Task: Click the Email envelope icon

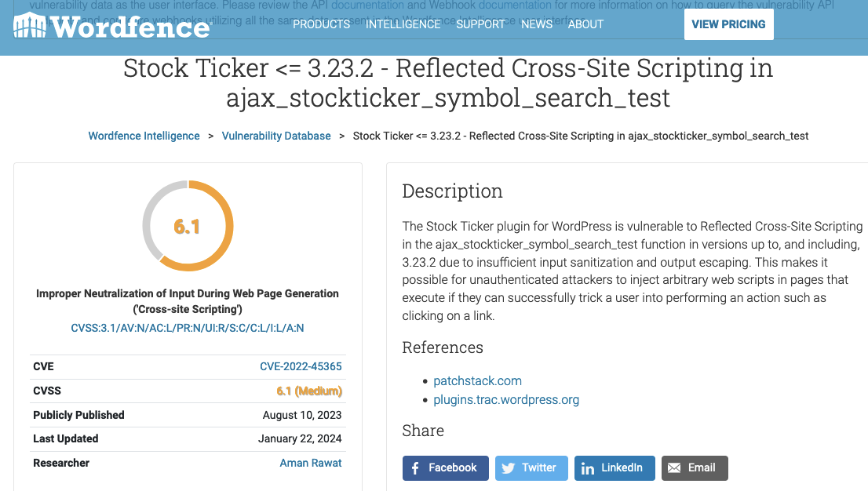Action: pyautogui.click(x=673, y=468)
